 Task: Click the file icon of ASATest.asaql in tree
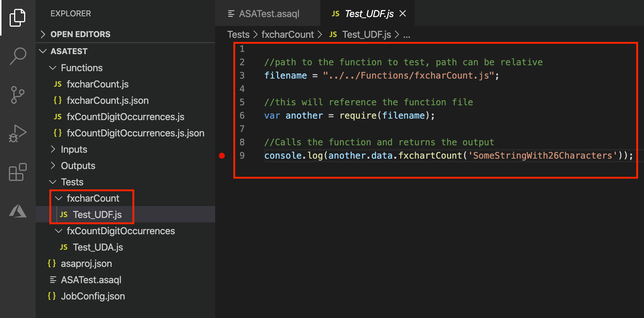(x=53, y=280)
